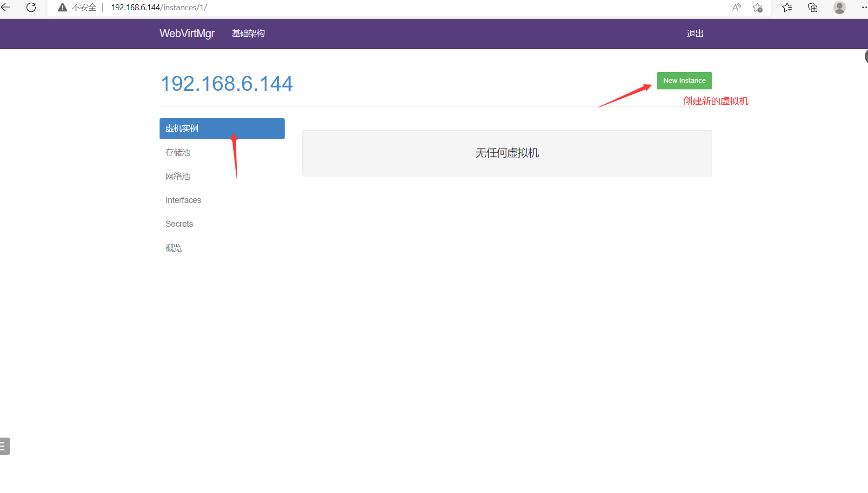The width and height of the screenshot is (868, 493).
Task: Click the 无任何虚拟机 message text
Action: (x=507, y=153)
